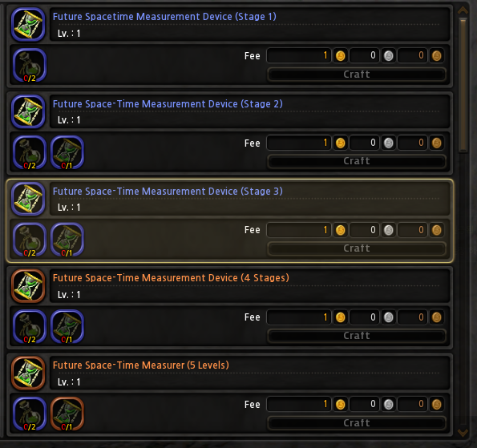Select the 4 Stages device hourglass icon
The width and height of the screenshot is (477, 448).
(28, 286)
